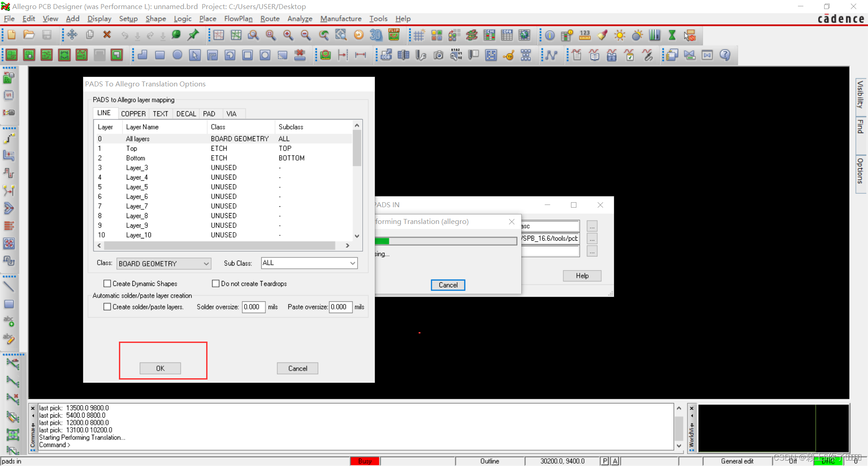Click the Show Measure ruler icon

point(585,35)
